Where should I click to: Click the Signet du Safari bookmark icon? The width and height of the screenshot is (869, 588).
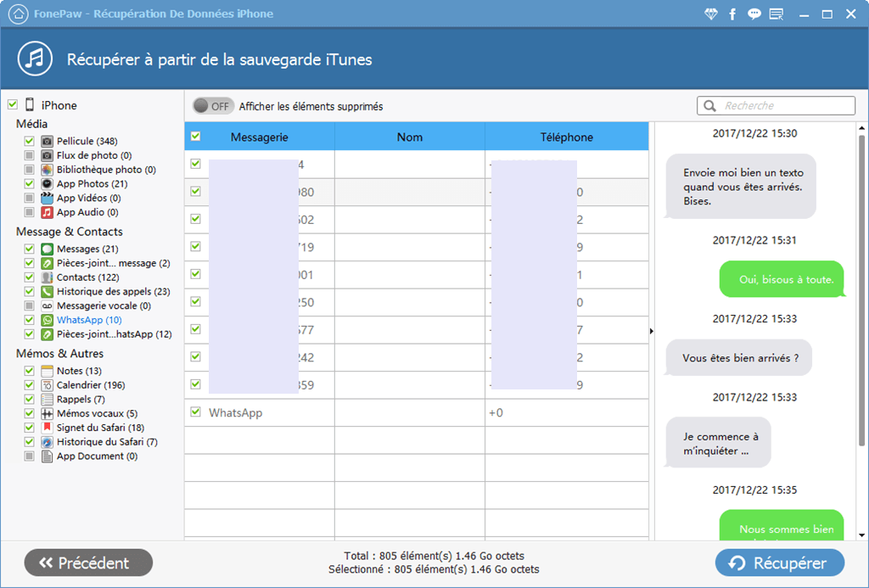(x=48, y=428)
